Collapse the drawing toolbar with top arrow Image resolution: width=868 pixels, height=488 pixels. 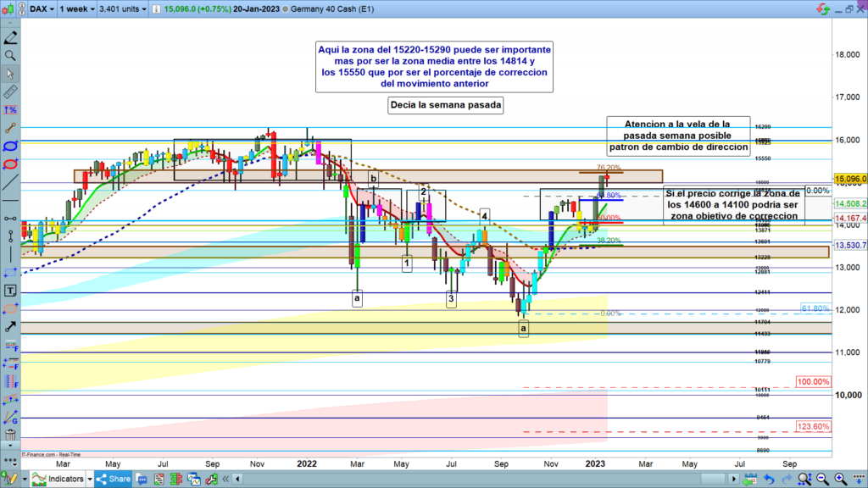(10, 25)
